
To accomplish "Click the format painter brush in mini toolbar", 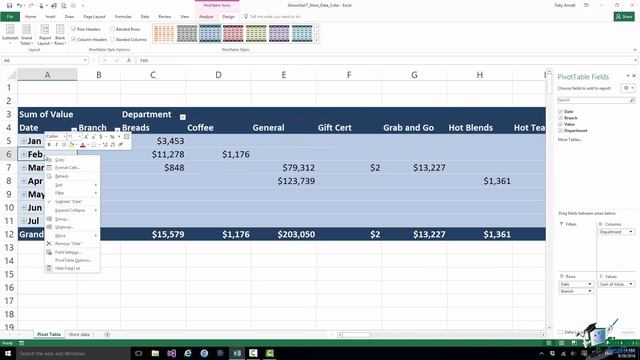I will [x=120, y=144].
